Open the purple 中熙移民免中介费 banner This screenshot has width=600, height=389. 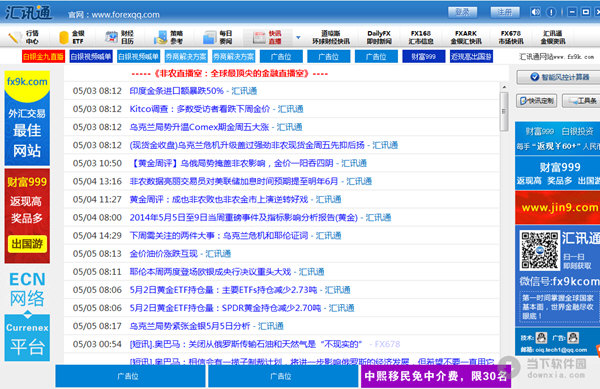(436, 376)
